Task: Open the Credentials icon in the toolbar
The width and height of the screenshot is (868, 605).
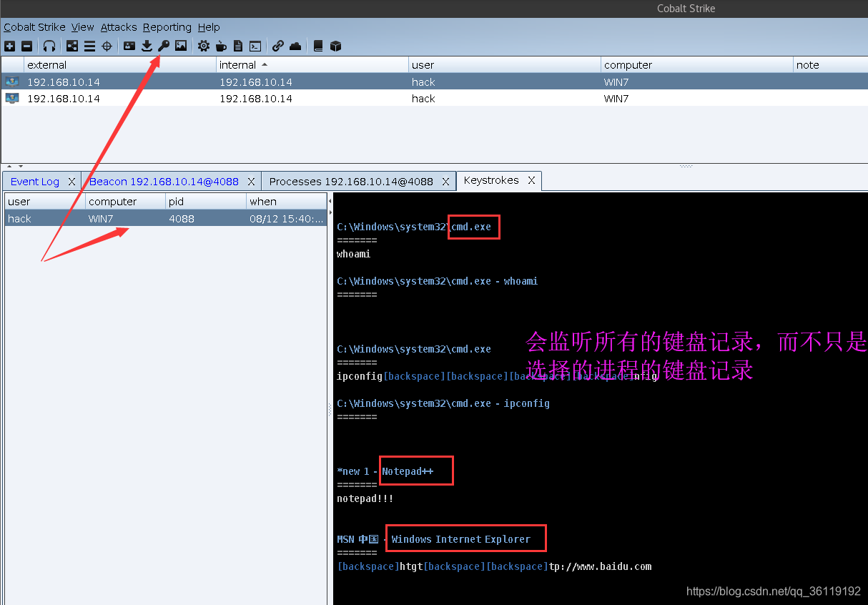Action: (x=129, y=46)
